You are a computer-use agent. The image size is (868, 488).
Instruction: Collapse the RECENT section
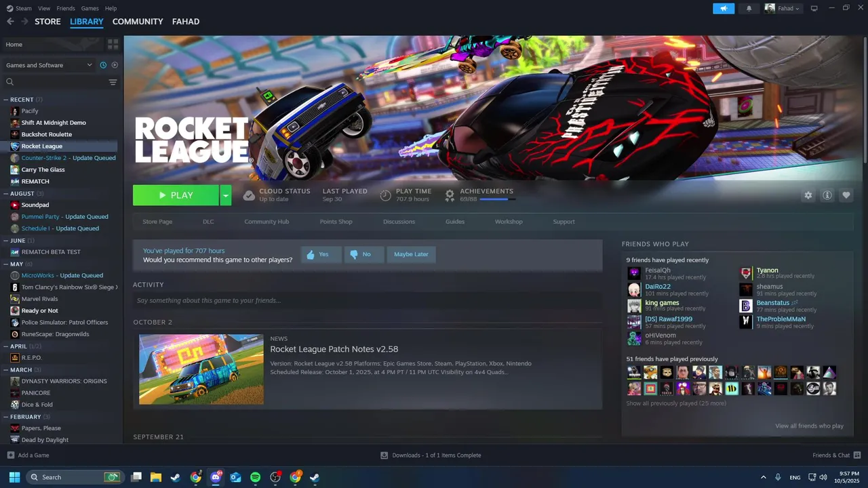pyautogui.click(x=5, y=100)
